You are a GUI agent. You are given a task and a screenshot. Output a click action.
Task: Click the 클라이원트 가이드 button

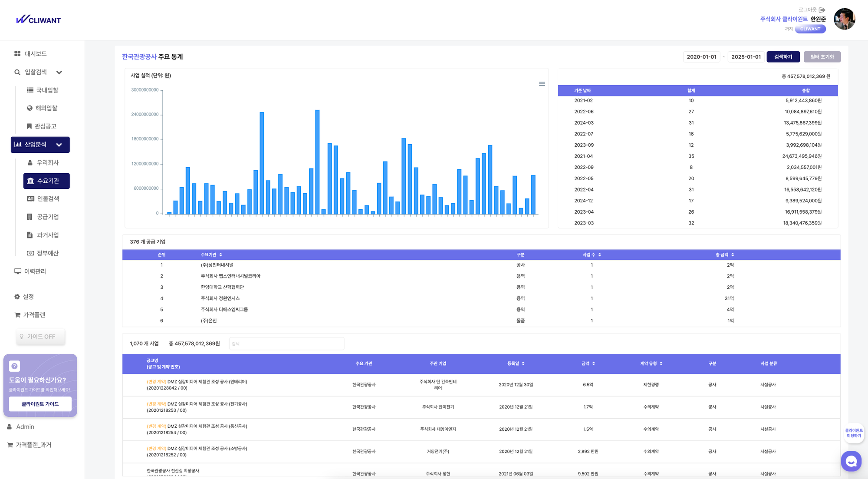pyautogui.click(x=40, y=404)
